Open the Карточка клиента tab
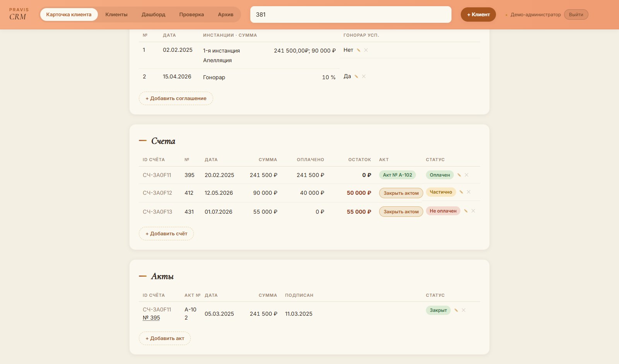The width and height of the screenshot is (619, 364). pos(69,15)
